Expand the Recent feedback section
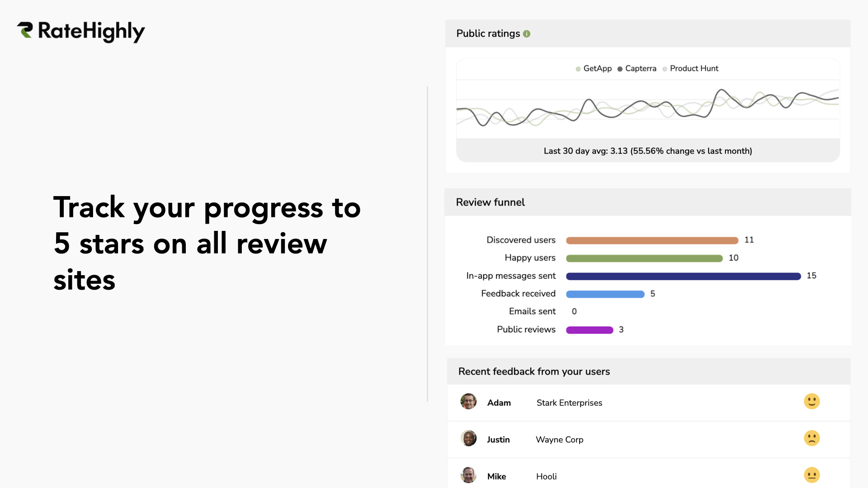 click(x=534, y=371)
